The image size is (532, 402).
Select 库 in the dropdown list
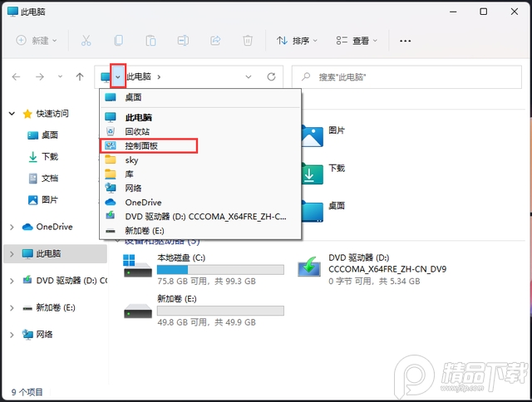point(200,174)
